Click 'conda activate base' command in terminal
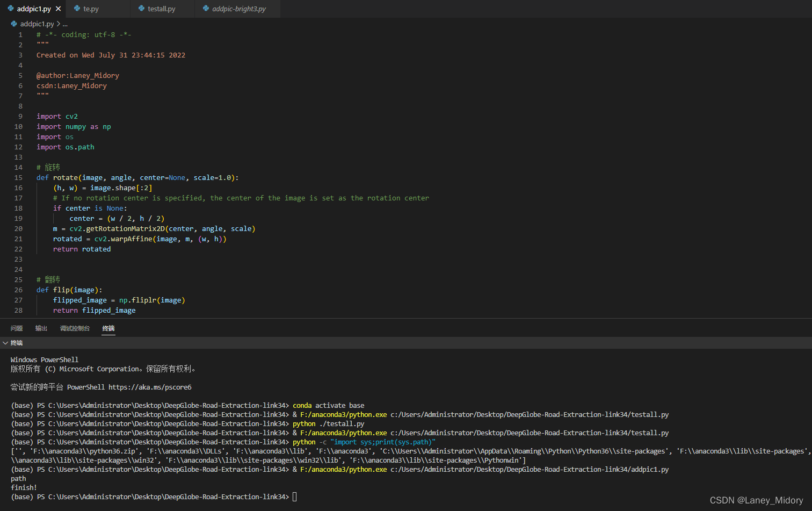Screen dimensions: 812x511 [x=329, y=405]
